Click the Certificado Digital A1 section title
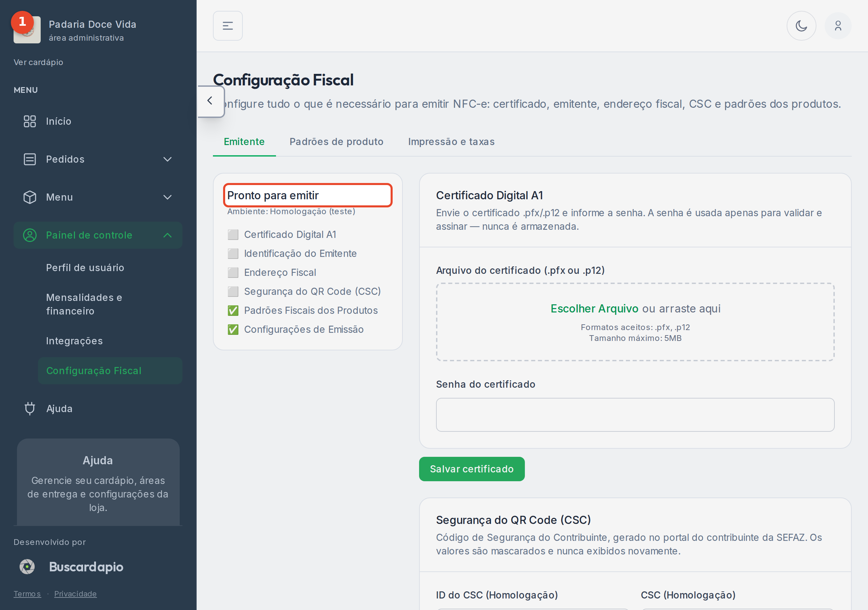 [489, 196]
